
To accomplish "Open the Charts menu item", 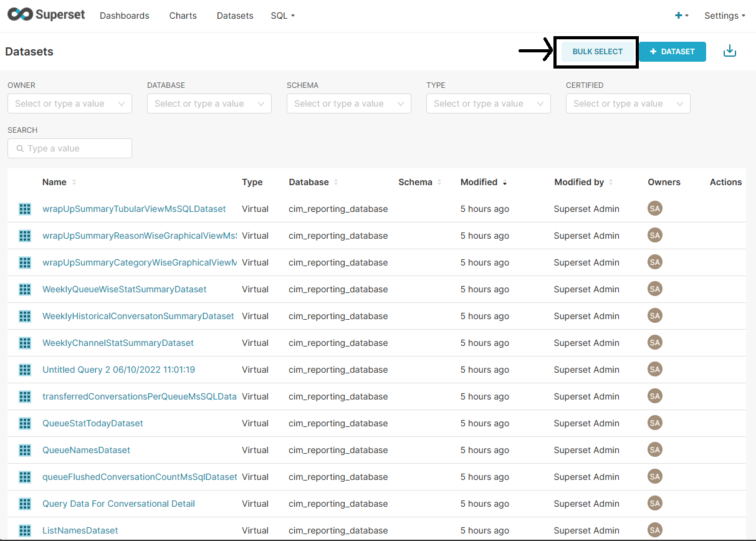I will 183,16.
